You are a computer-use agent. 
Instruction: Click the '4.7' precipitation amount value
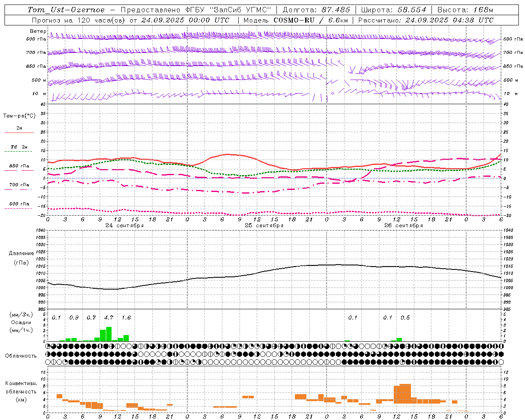tap(109, 317)
